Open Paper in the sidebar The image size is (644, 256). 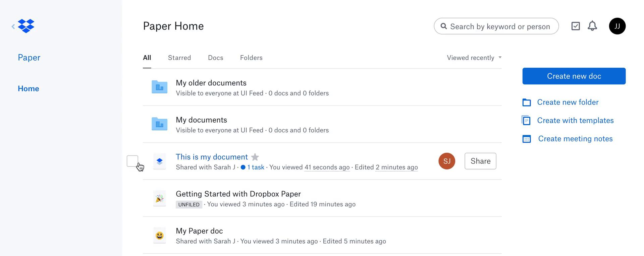click(x=29, y=58)
